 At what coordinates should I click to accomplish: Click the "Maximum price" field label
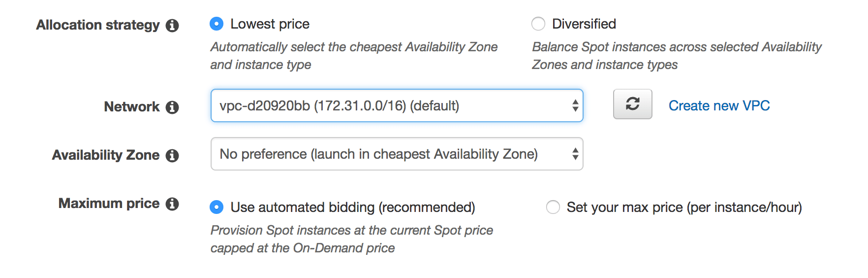pyautogui.click(x=109, y=204)
